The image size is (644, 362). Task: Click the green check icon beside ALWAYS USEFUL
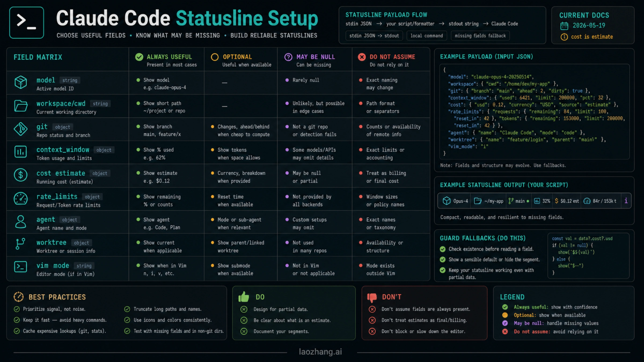(139, 57)
